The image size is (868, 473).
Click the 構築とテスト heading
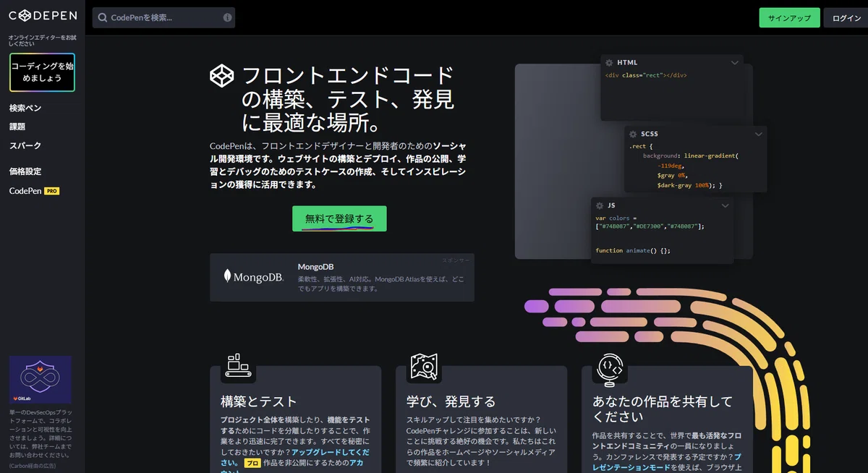click(x=259, y=401)
